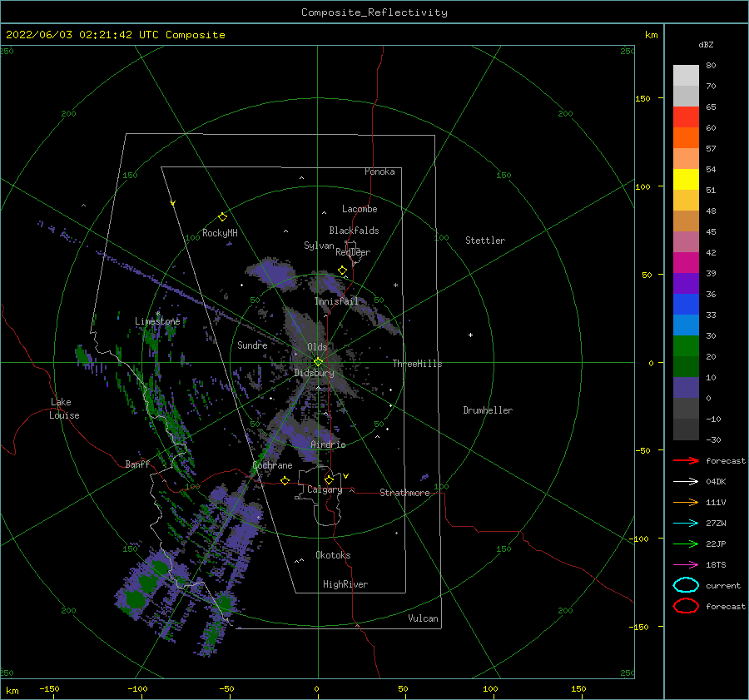The height and width of the screenshot is (700, 749).
Task: Click the Strathmore city label
Action: [404, 493]
